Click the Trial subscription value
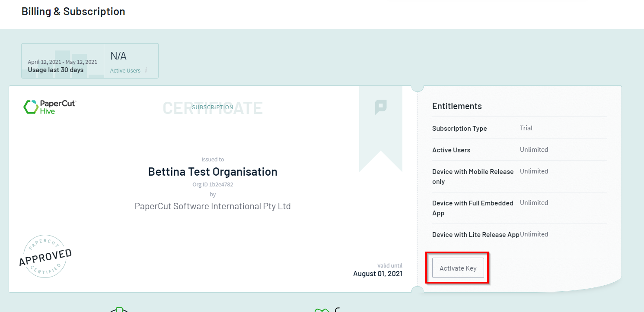 click(526, 128)
